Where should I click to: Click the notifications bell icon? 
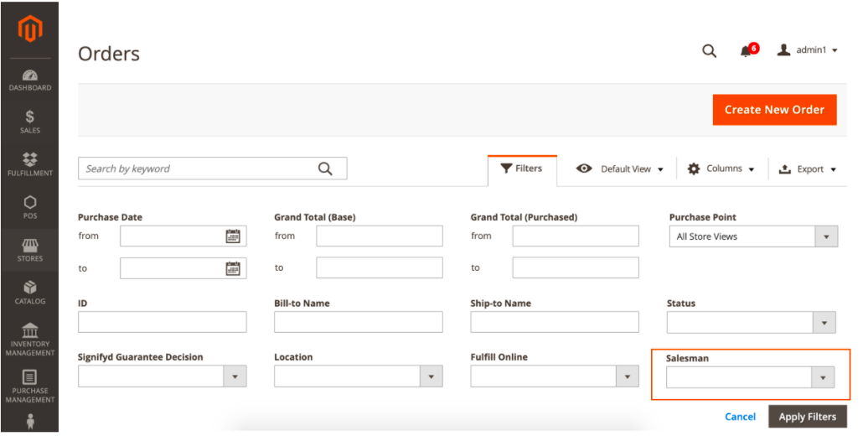746,51
